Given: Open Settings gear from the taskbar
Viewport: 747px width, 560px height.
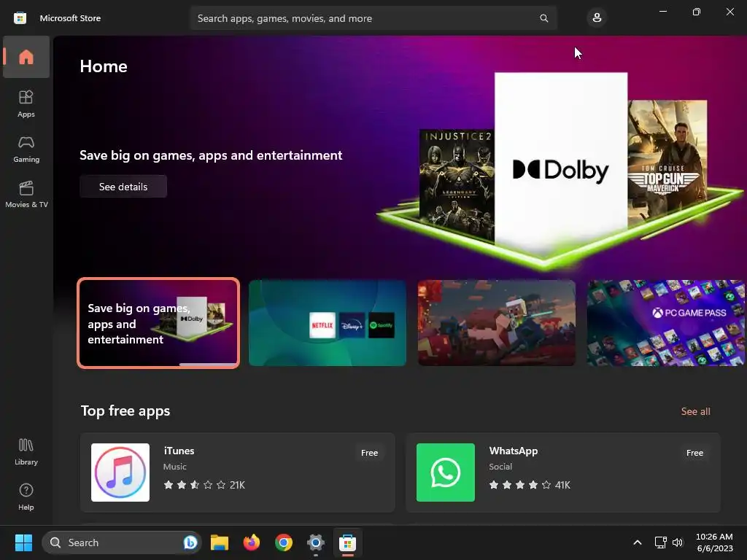Looking at the screenshot, I should coord(315,542).
